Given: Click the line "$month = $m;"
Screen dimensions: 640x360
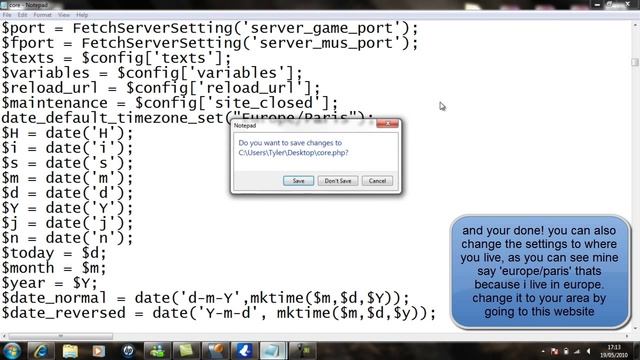Looking at the screenshot, I should (54, 269).
